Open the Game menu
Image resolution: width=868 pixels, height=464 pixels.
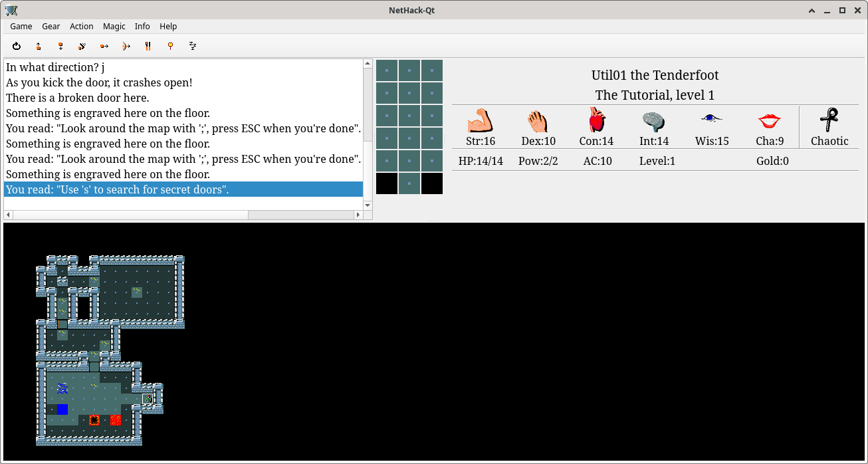pos(21,27)
